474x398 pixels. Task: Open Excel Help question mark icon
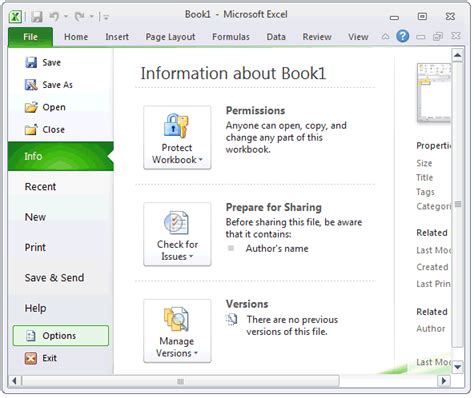pos(403,36)
